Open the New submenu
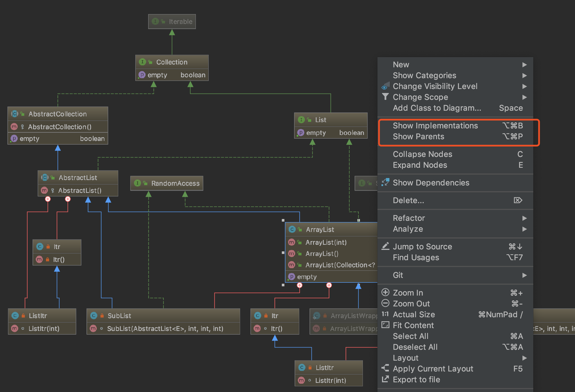Screen dimensions: 575x392 pyautogui.click(x=401, y=64)
